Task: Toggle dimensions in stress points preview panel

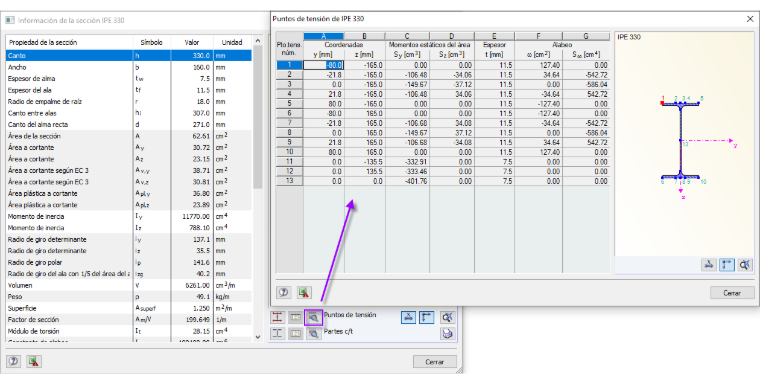Action: [x=709, y=265]
